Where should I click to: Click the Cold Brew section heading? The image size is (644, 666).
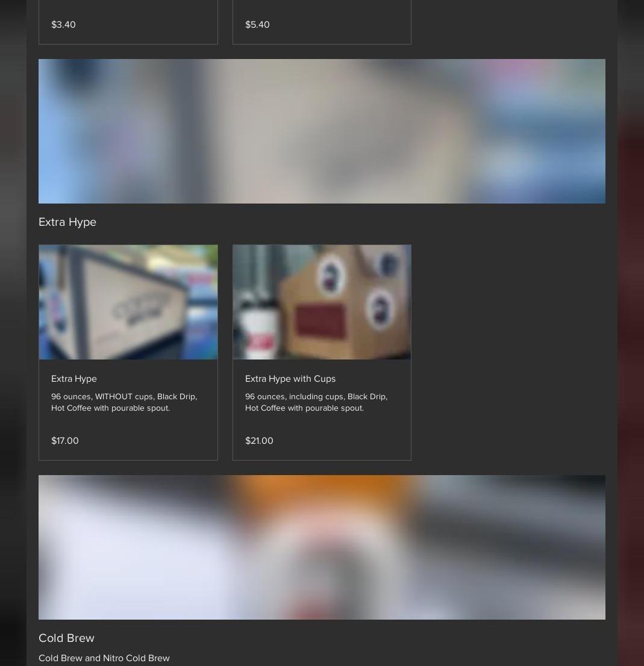pos(66,638)
